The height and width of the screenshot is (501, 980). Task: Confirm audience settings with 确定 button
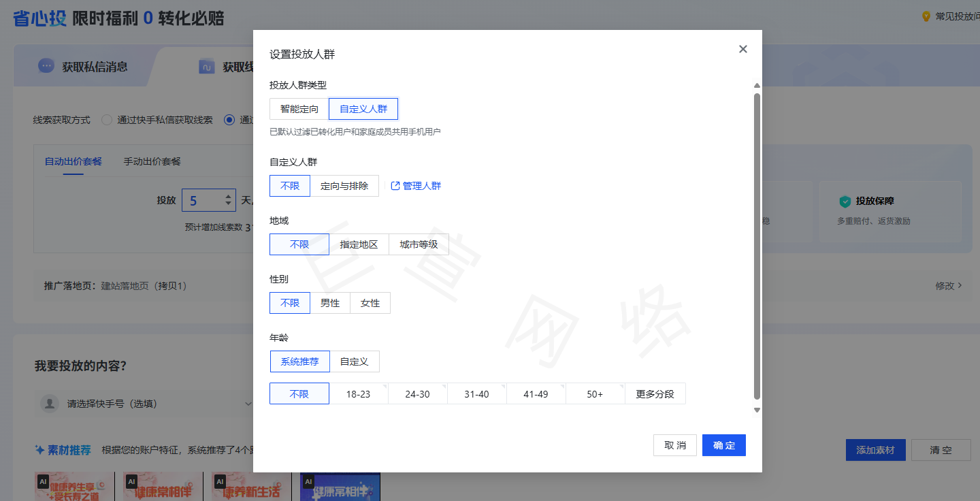723,445
